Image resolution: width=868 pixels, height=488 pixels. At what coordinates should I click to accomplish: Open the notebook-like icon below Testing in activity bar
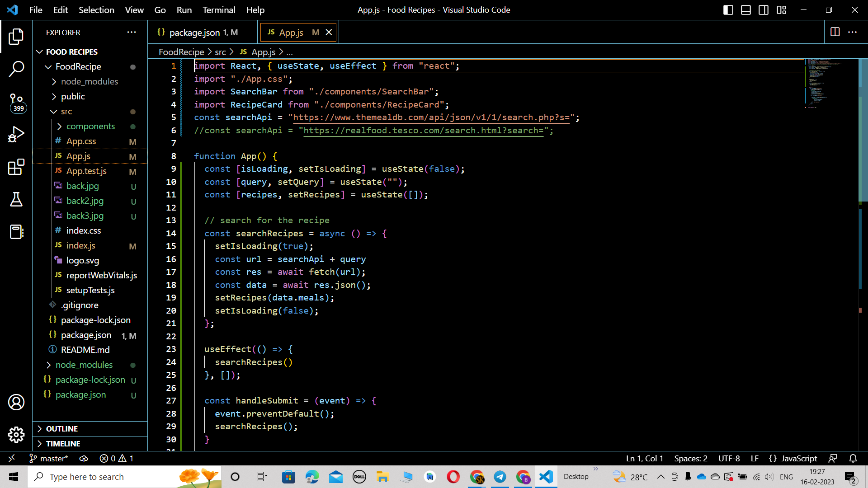tap(16, 232)
